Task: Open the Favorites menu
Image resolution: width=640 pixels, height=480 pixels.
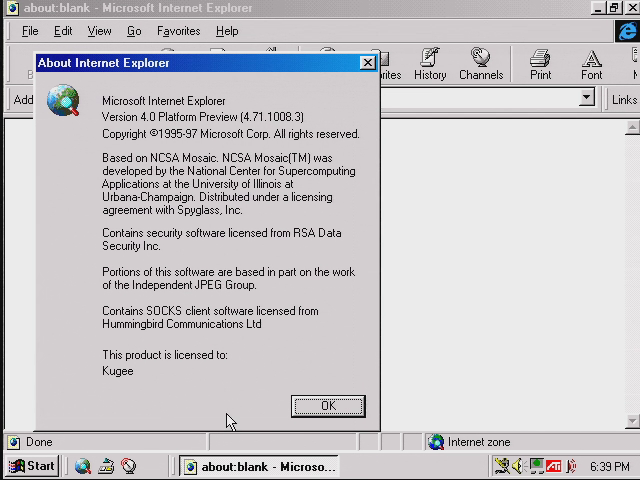Action: point(179,31)
